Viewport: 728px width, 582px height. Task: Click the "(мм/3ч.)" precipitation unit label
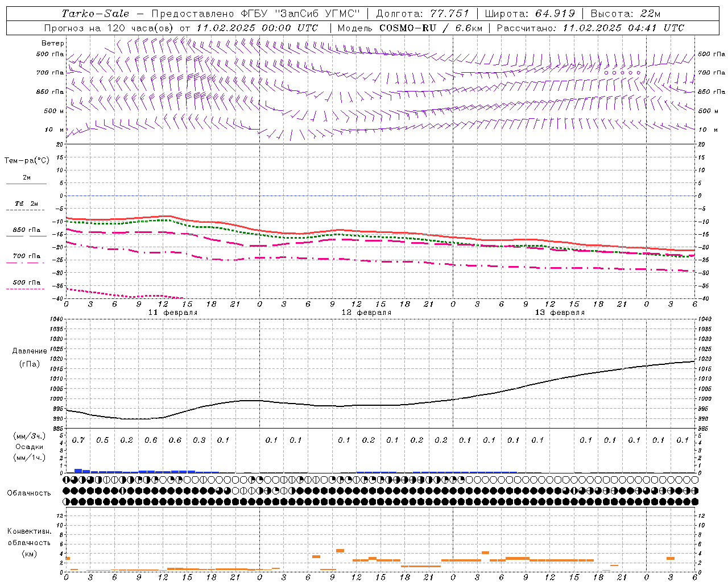(x=30, y=436)
